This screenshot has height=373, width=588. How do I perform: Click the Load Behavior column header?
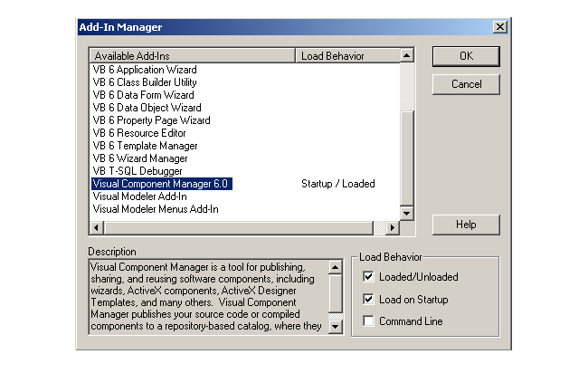347,56
